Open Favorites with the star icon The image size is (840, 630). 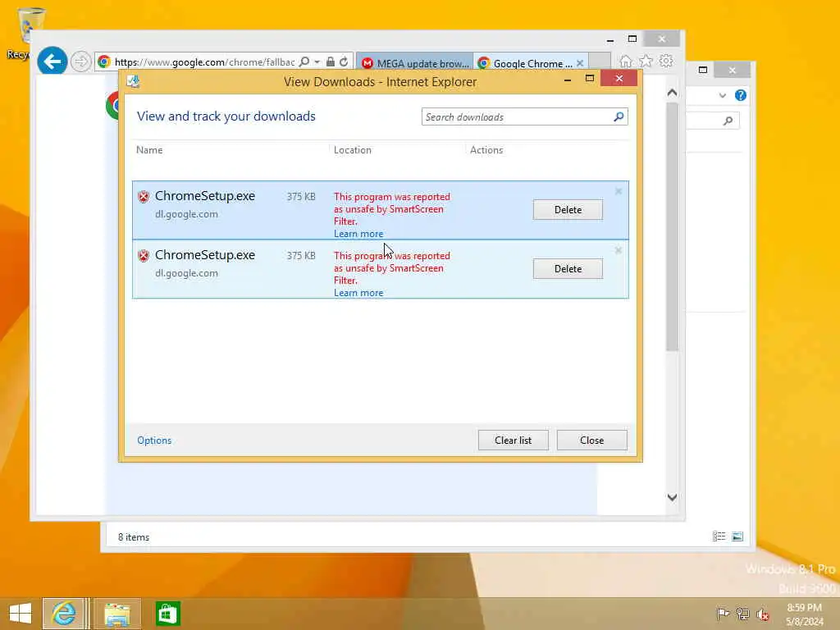646,61
